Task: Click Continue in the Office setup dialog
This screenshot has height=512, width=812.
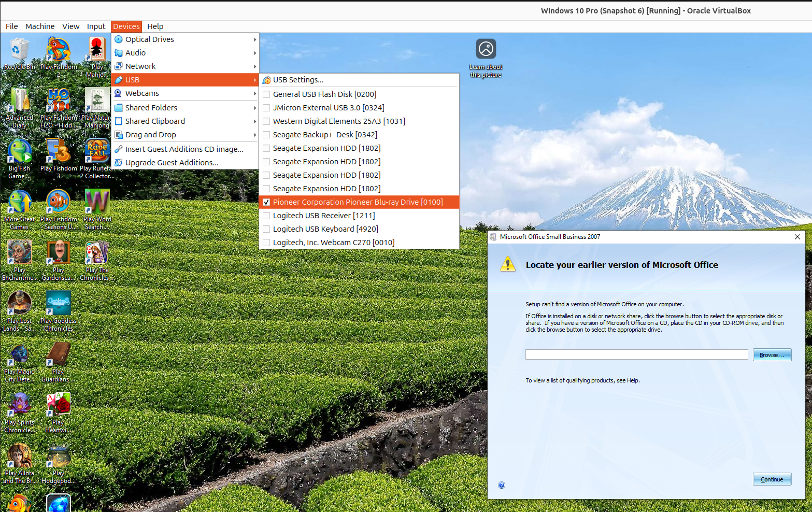Action: pyautogui.click(x=772, y=479)
